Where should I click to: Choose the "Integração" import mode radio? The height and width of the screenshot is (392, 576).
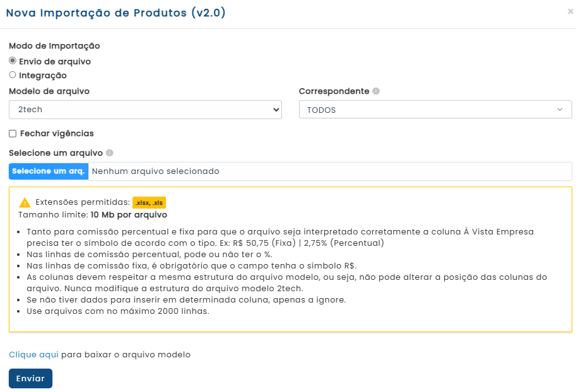13,75
